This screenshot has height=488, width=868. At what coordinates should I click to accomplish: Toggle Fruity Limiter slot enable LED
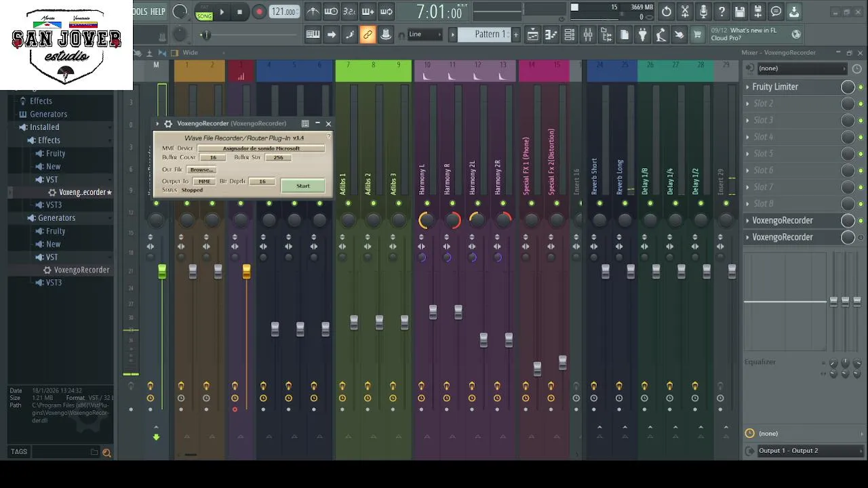pos(861,87)
